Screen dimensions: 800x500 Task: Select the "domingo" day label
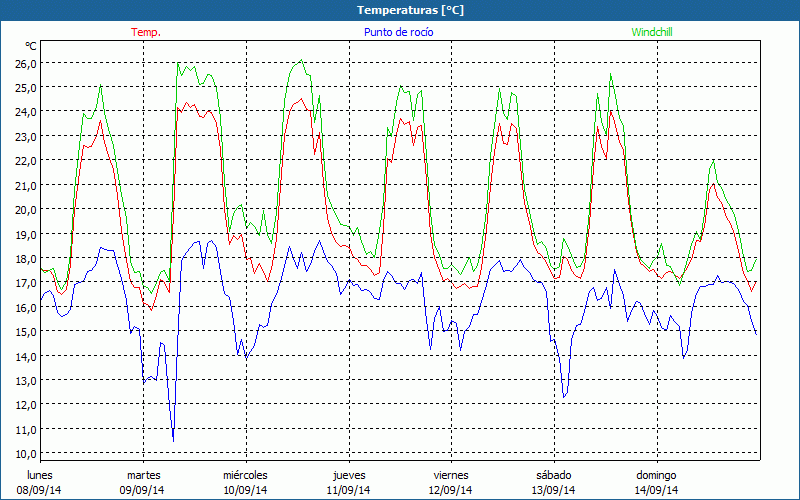(656, 474)
